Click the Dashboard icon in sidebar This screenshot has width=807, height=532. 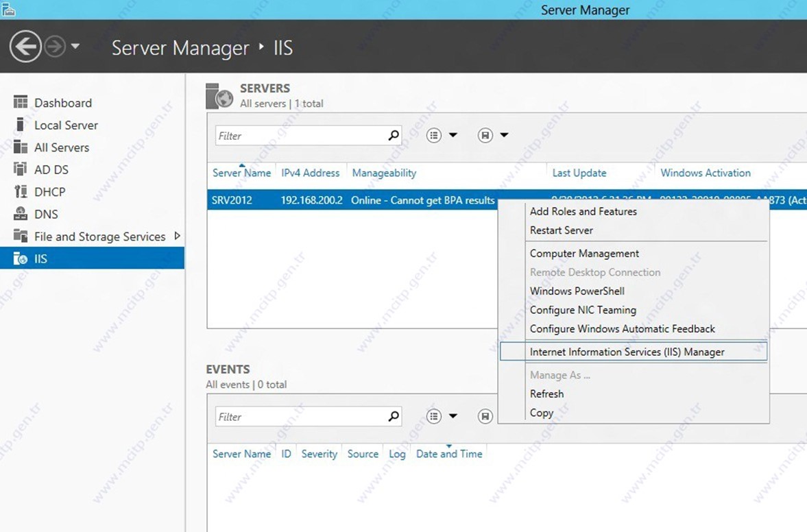point(21,102)
